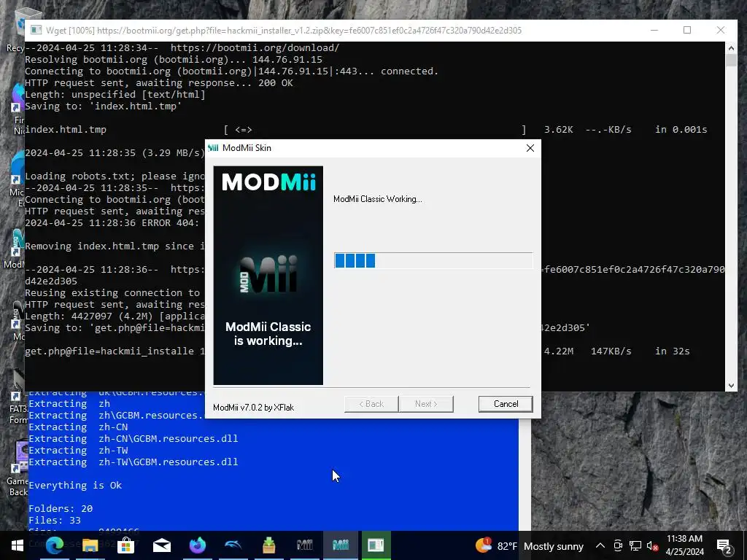The height and width of the screenshot is (560, 747).
Task: Open the notification center icon
Action: tap(724, 545)
